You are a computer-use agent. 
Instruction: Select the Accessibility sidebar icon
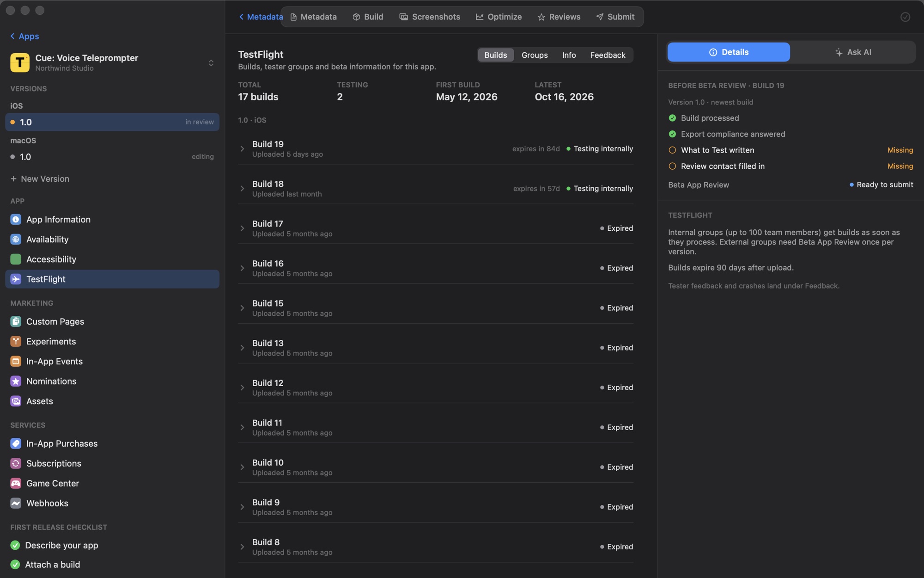tap(16, 259)
